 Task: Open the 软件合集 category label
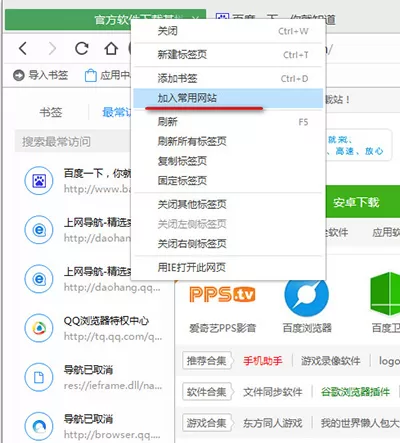[x=207, y=392]
